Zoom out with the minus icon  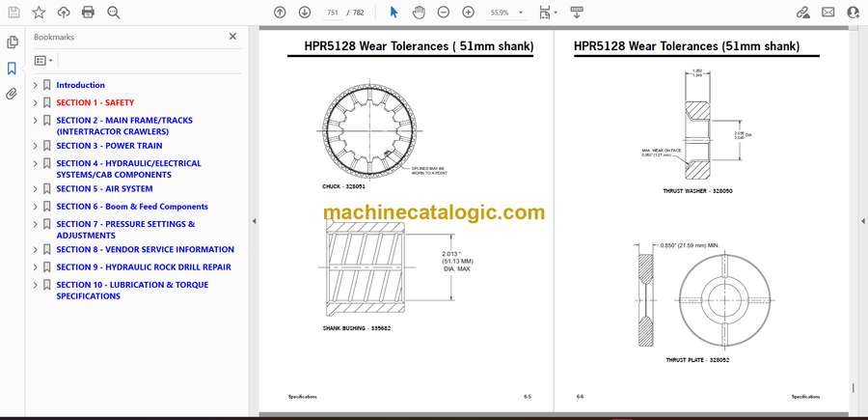pos(444,13)
